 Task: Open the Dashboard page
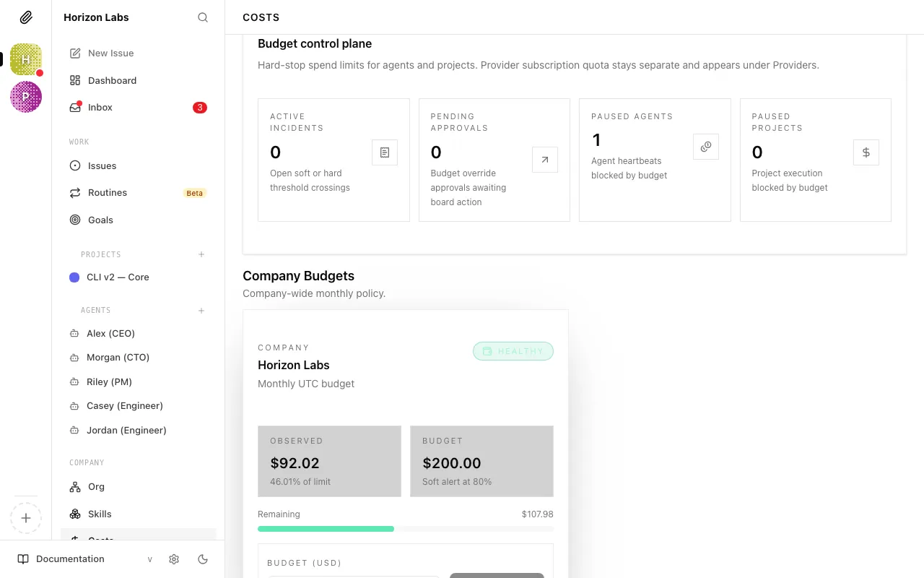tap(138, 80)
